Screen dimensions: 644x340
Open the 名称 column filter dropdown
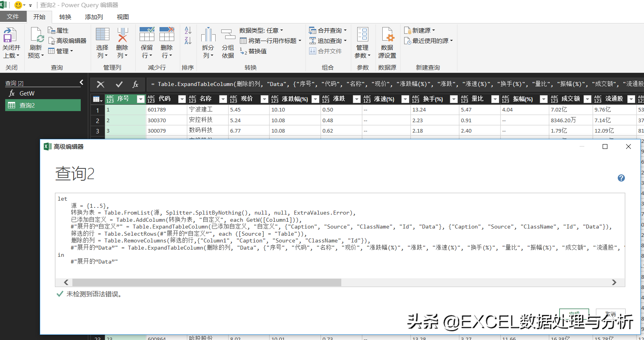(x=223, y=99)
